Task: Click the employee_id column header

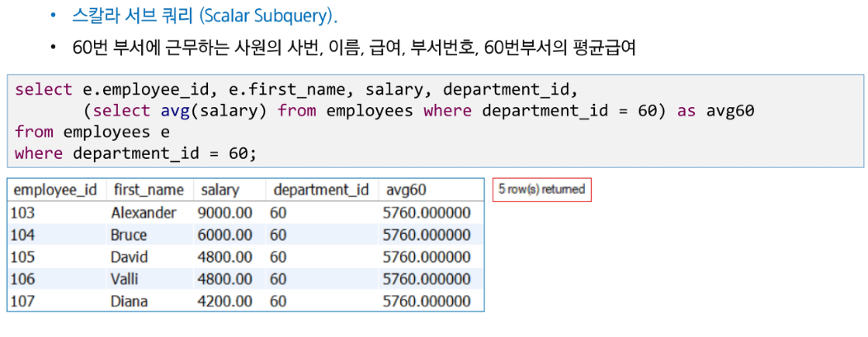Action: coord(55,190)
